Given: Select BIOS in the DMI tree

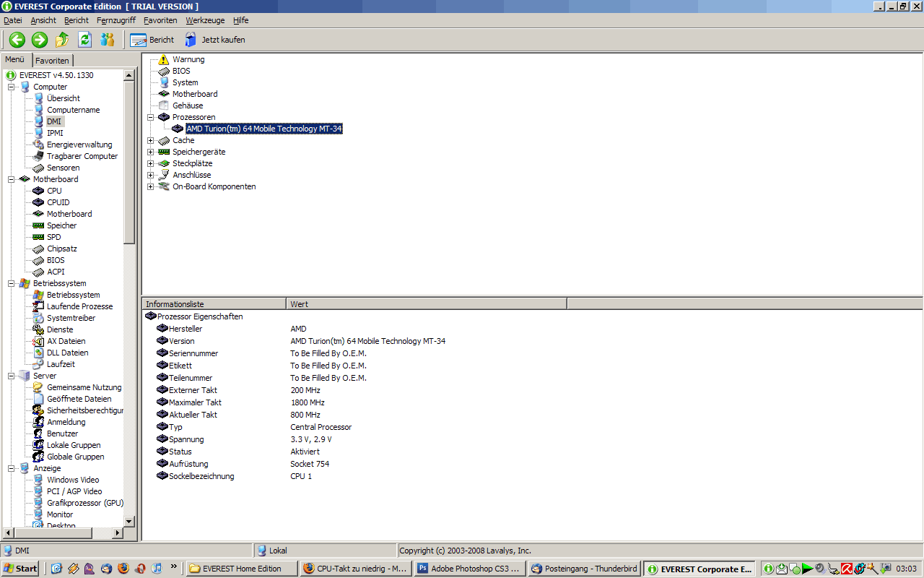Looking at the screenshot, I should tap(181, 71).
